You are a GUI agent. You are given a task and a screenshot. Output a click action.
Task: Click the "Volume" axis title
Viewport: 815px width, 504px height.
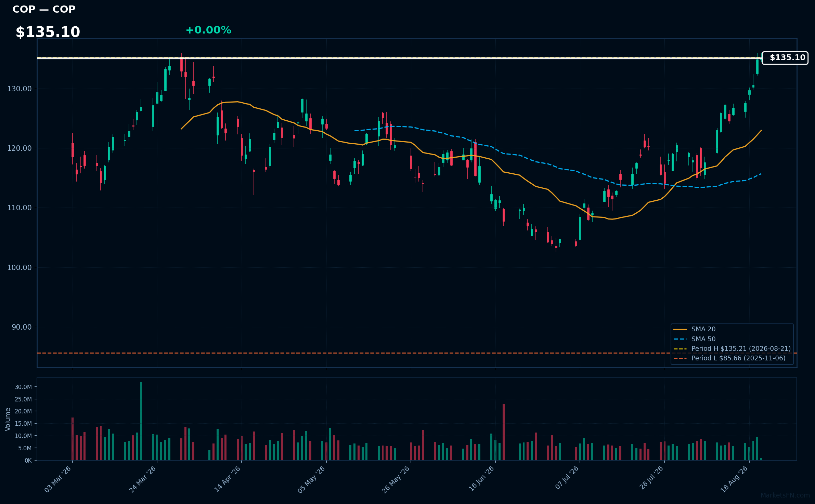[x=8, y=419]
